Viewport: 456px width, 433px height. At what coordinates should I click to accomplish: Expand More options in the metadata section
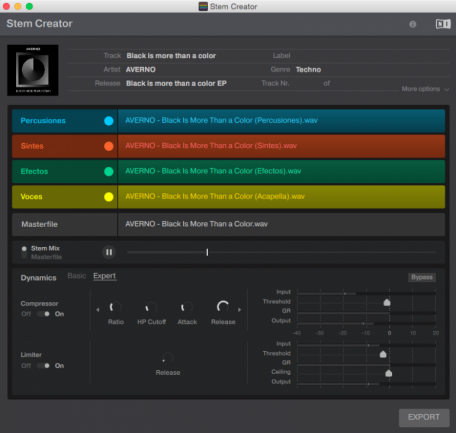[x=425, y=89]
